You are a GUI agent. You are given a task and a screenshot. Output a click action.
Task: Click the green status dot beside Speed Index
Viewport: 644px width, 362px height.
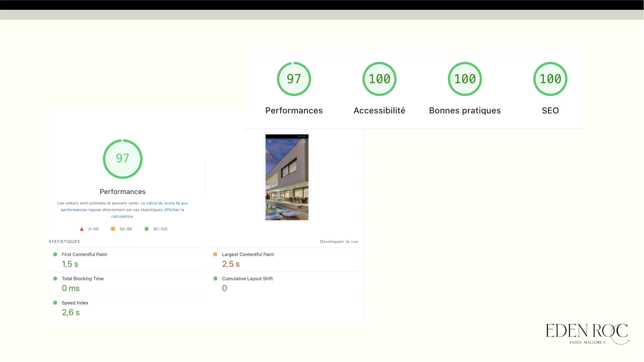point(55,303)
